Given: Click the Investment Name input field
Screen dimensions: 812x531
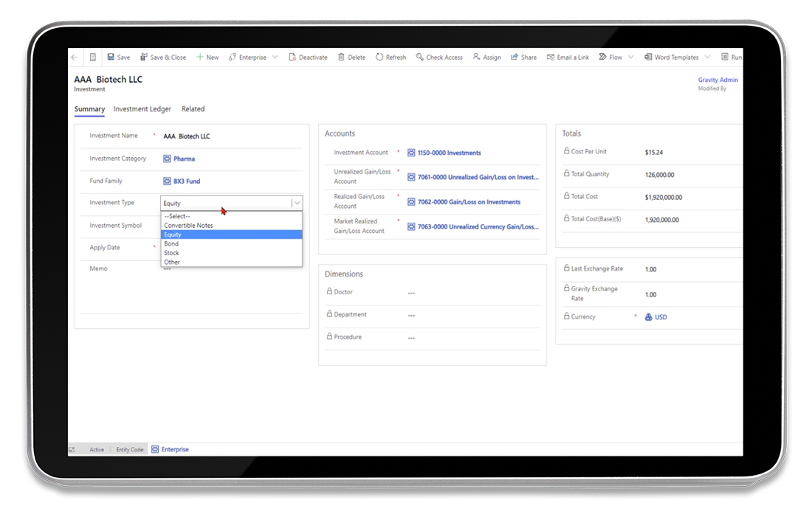Looking at the screenshot, I should 232,136.
